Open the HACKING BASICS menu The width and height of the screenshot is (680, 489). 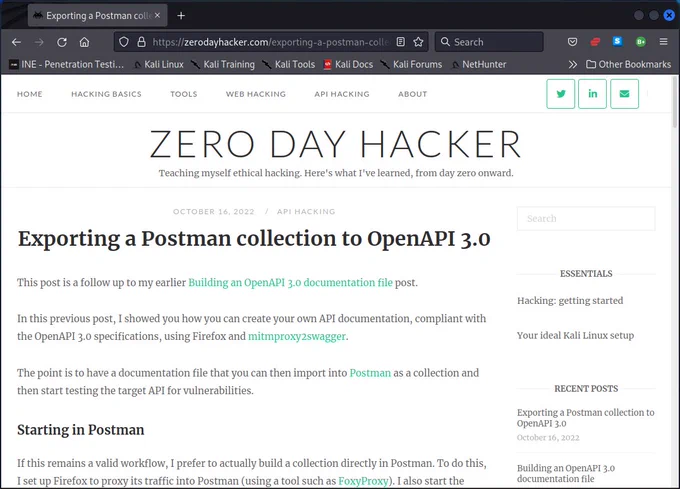coord(106,94)
